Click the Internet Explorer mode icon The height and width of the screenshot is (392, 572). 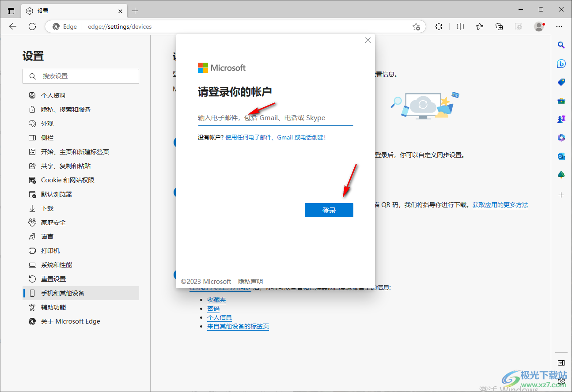[519, 26]
